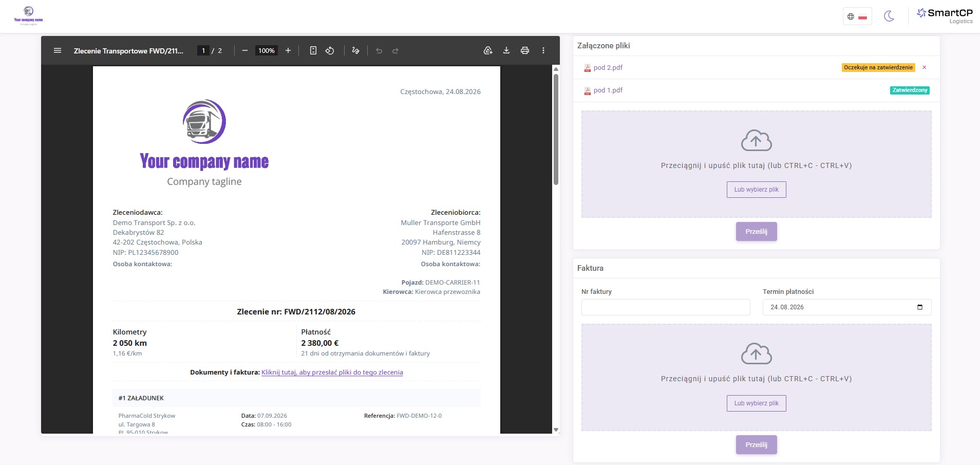Click the Termin płatności date field
Image resolution: width=980 pixels, height=465 pixels.
point(846,307)
